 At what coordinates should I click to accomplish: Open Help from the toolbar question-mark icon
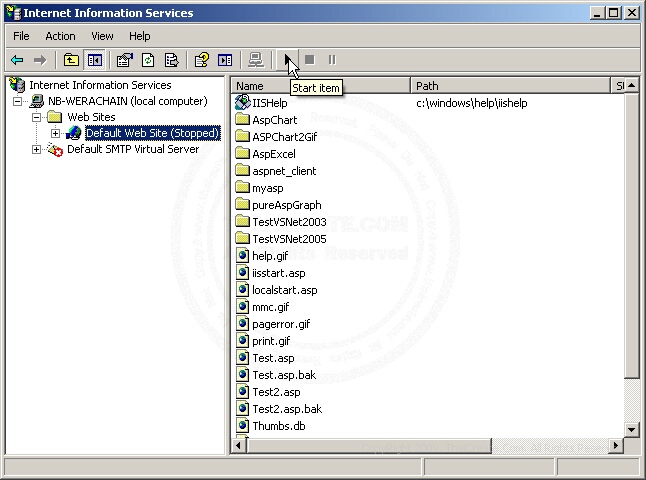pyautogui.click(x=202, y=60)
